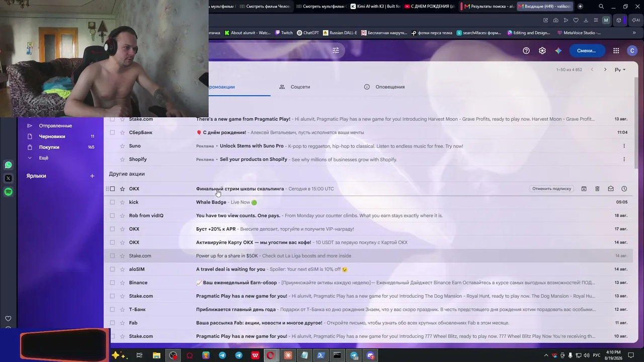Open a new browser tab

pyautogui.click(x=580, y=7)
